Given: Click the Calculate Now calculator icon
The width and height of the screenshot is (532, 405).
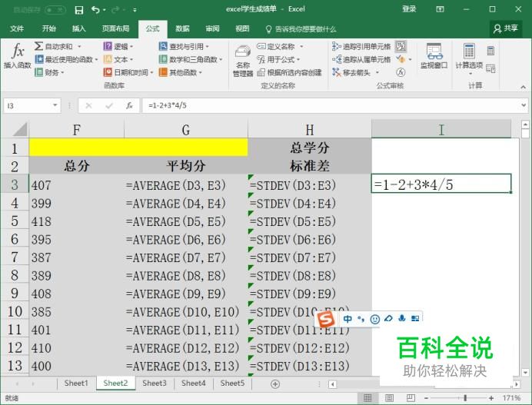Looking at the screenshot, I should (x=490, y=51).
